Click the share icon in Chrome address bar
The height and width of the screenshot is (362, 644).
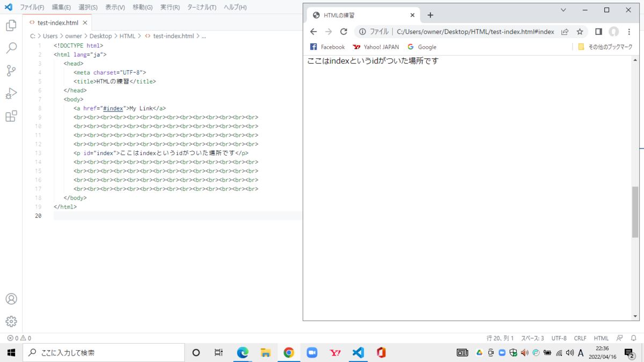[565, 32]
